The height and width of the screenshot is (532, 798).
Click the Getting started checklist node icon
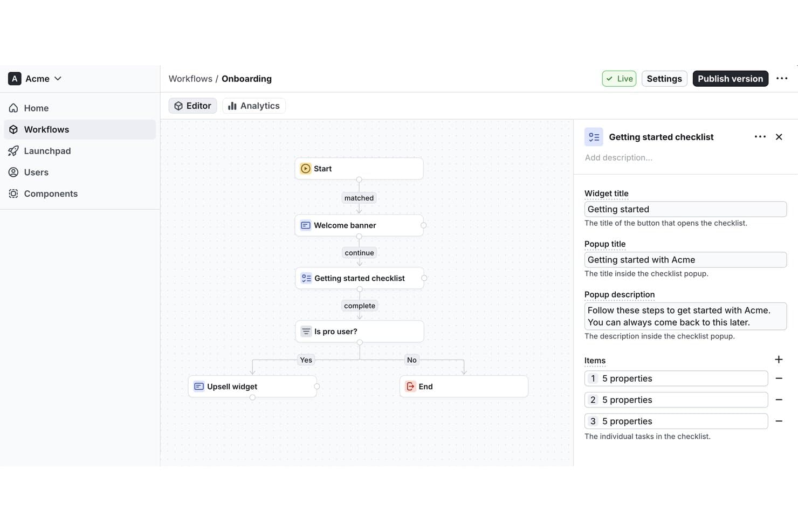pyautogui.click(x=306, y=278)
